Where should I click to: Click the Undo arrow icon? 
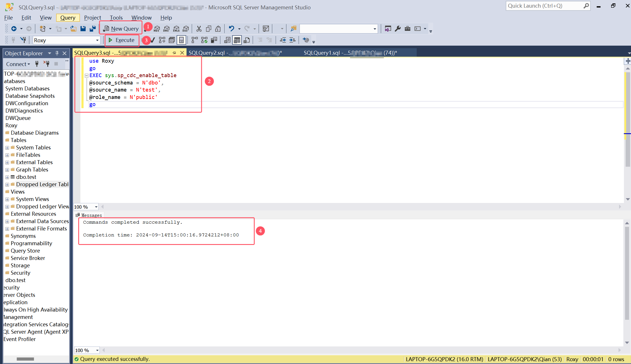coord(232,29)
